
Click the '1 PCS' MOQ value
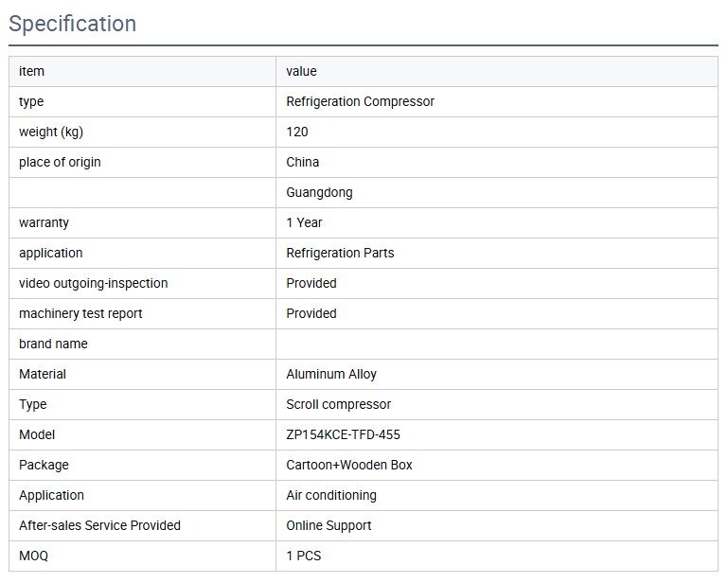click(304, 556)
